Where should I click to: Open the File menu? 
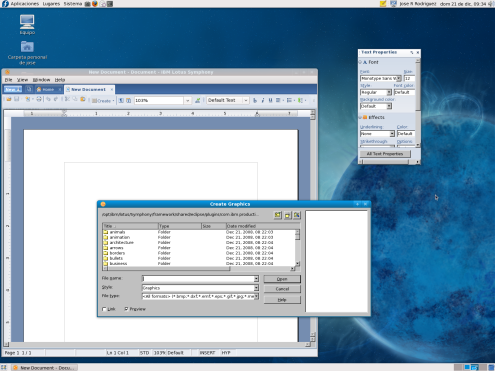(x=8, y=80)
